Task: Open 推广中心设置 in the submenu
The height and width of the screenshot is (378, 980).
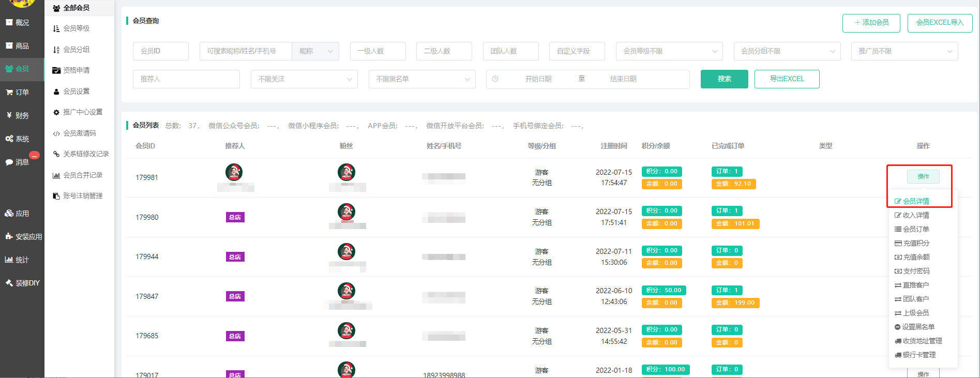Action: [82, 112]
